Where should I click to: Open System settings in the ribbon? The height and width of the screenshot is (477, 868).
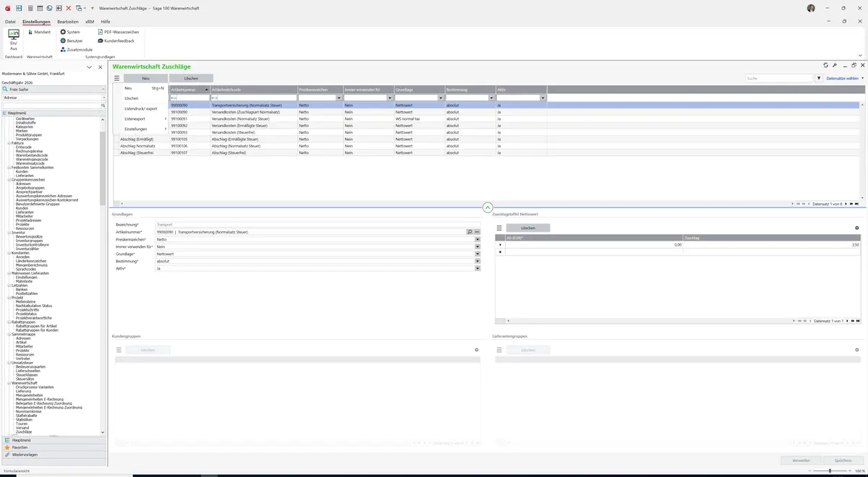(x=70, y=33)
